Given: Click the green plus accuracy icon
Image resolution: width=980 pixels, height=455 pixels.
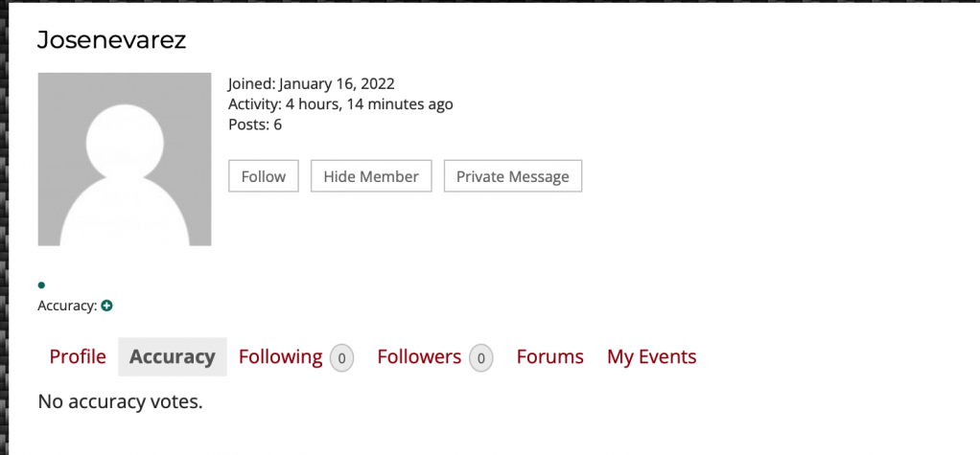Looking at the screenshot, I should point(106,306).
